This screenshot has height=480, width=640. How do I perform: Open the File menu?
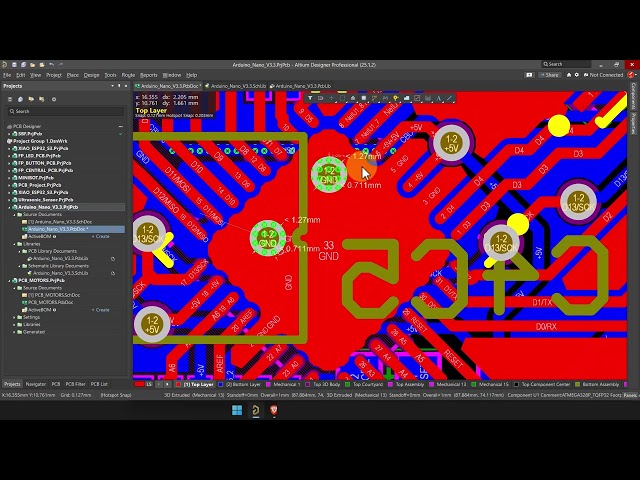pyautogui.click(x=7, y=75)
